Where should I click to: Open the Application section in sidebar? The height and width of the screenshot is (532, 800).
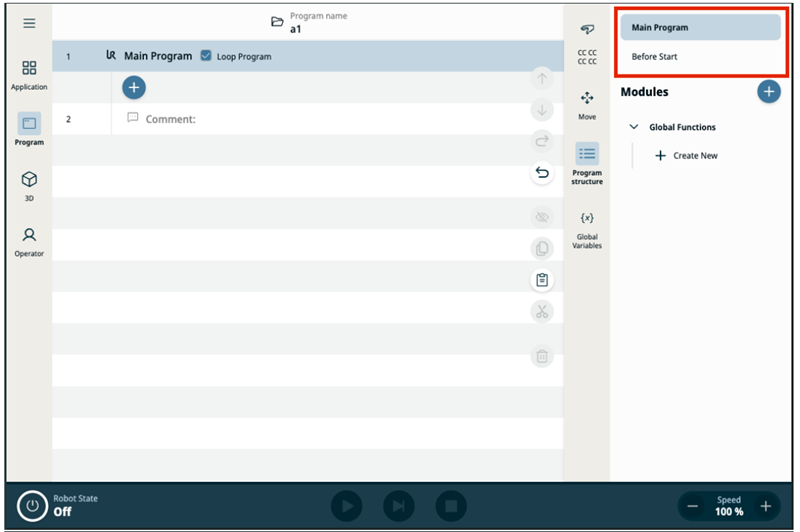pos(29,74)
